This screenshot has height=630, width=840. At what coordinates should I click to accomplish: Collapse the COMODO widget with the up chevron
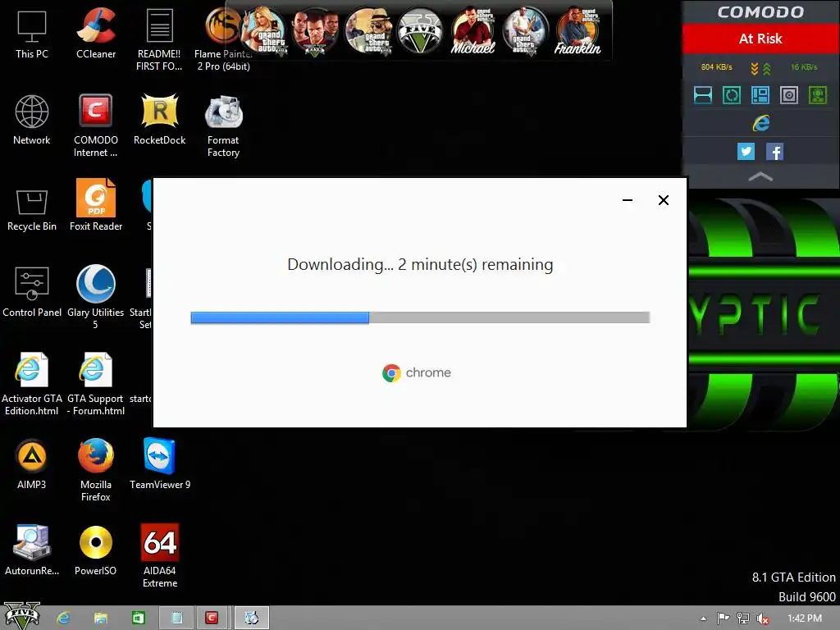760,177
